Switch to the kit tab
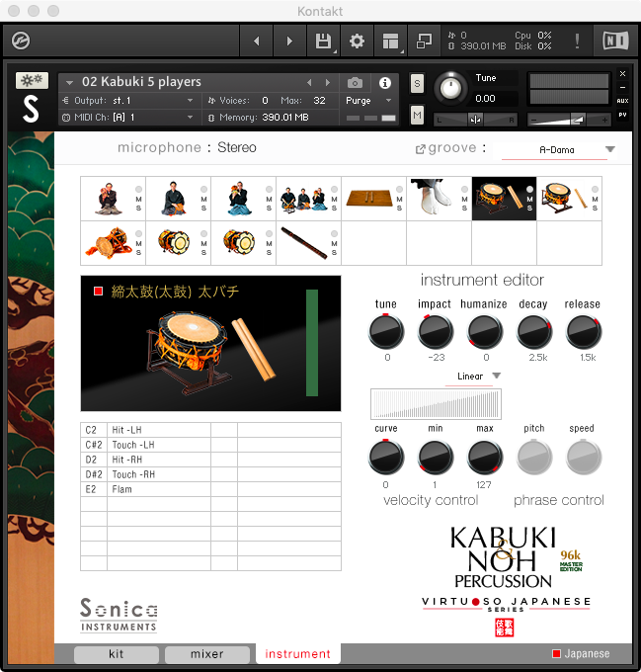641x672 pixels. [116, 654]
